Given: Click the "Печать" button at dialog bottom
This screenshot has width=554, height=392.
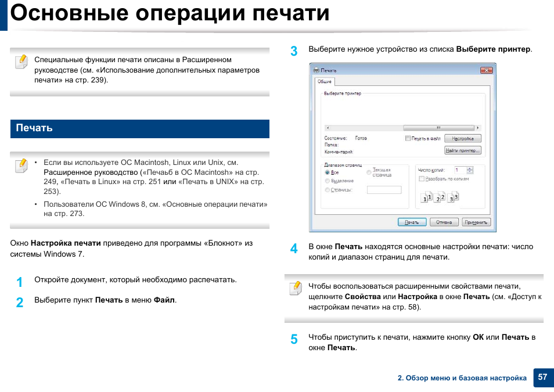Looking at the screenshot, I should point(411,222).
